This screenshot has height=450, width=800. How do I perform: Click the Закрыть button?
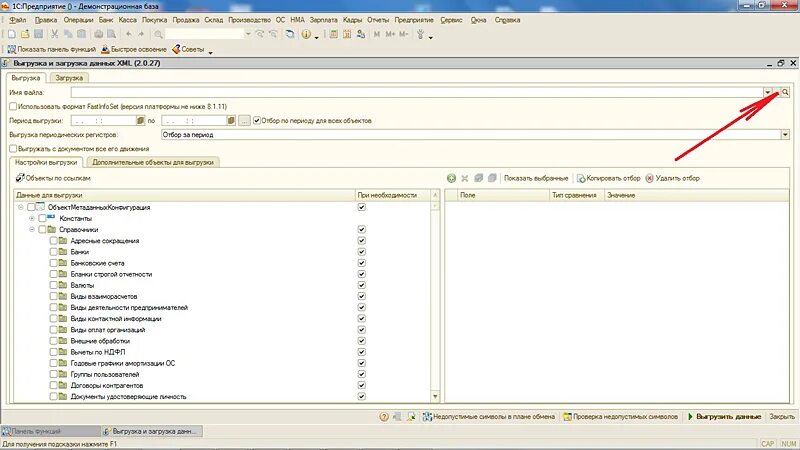pos(782,417)
